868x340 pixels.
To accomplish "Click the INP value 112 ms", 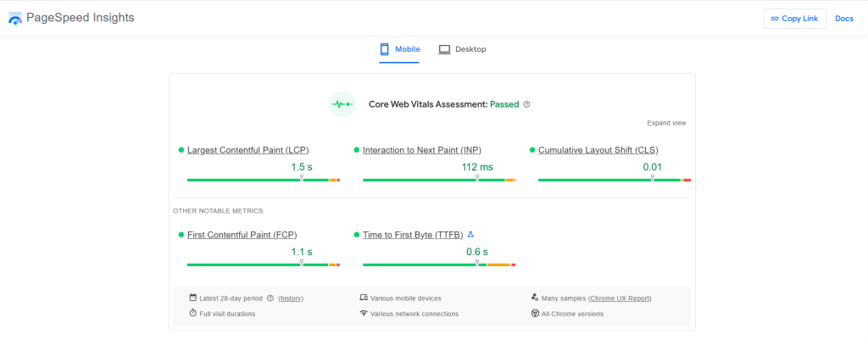I will 477,167.
